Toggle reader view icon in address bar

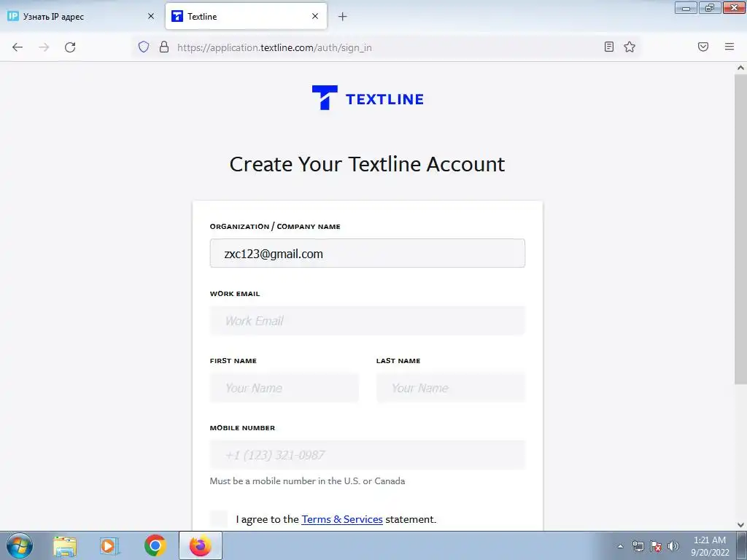pos(609,47)
